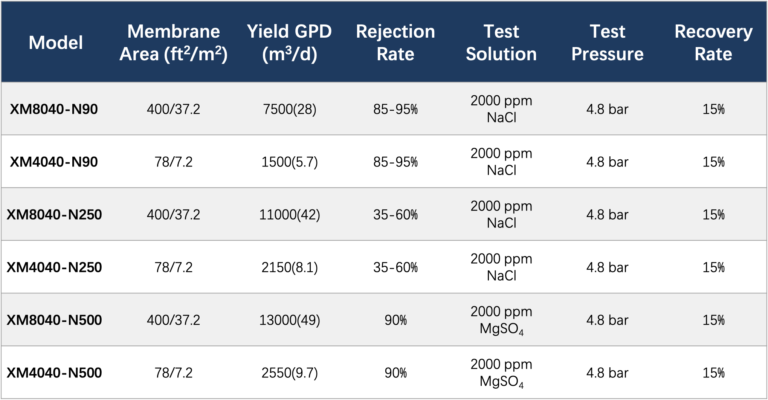
Task: Select the 2550(9.7) yield cell
Action: point(288,373)
